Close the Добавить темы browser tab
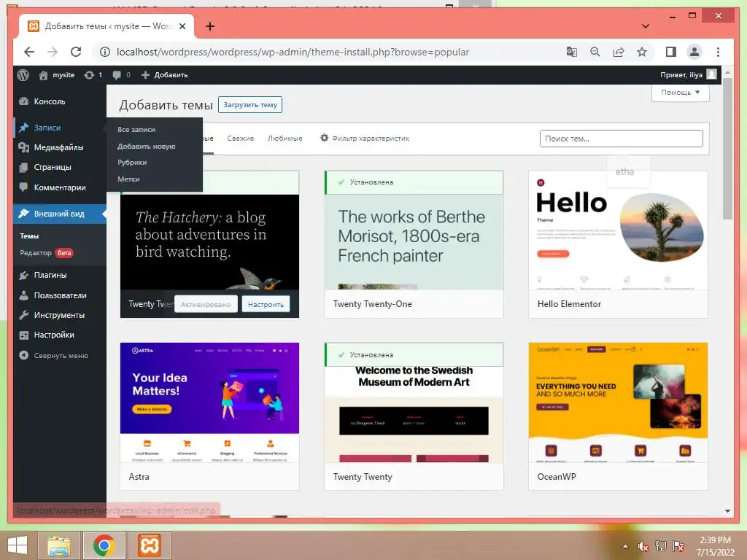The image size is (747, 560). click(182, 26)
